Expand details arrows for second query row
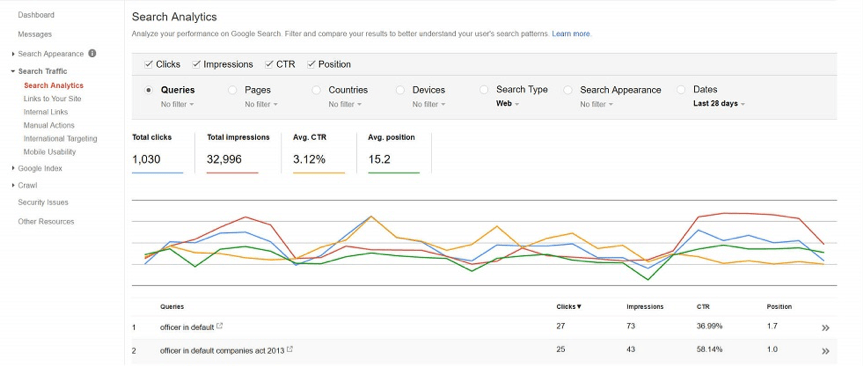 825,351
